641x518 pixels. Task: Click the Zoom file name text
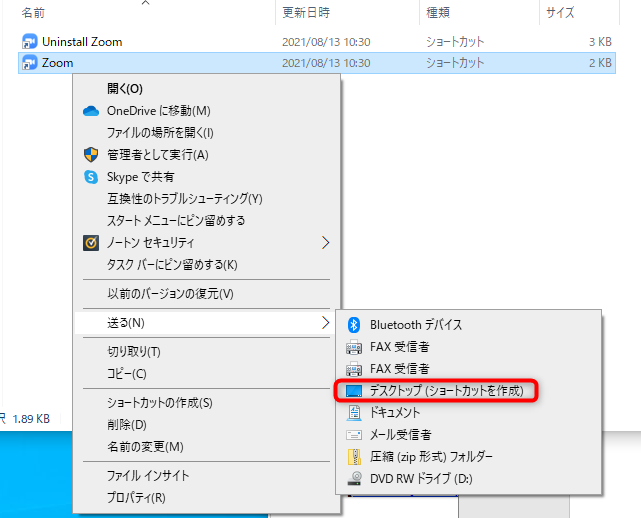[x=58, y=63]
